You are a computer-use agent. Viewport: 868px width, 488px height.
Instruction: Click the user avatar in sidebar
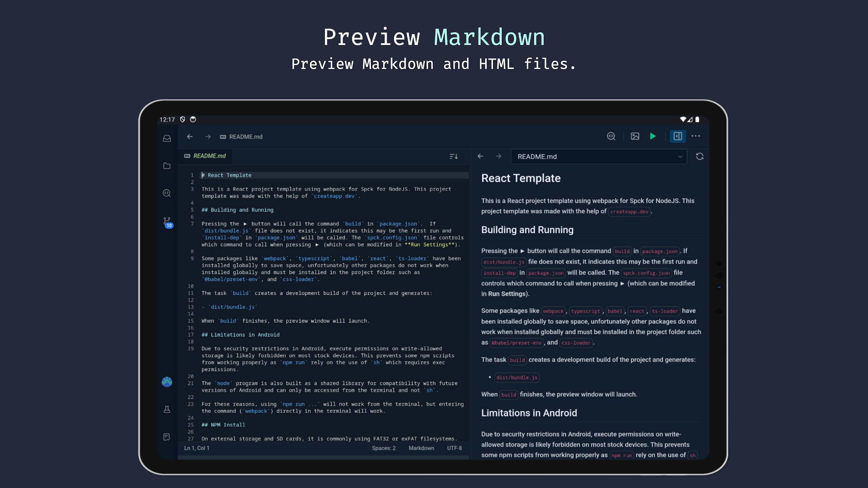pos(167,382)
